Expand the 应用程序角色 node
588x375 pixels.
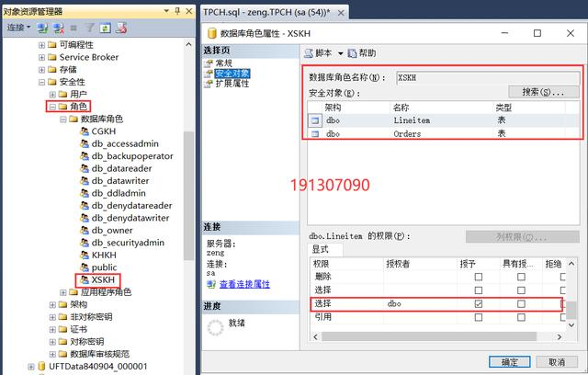click(x=63, y=292)
